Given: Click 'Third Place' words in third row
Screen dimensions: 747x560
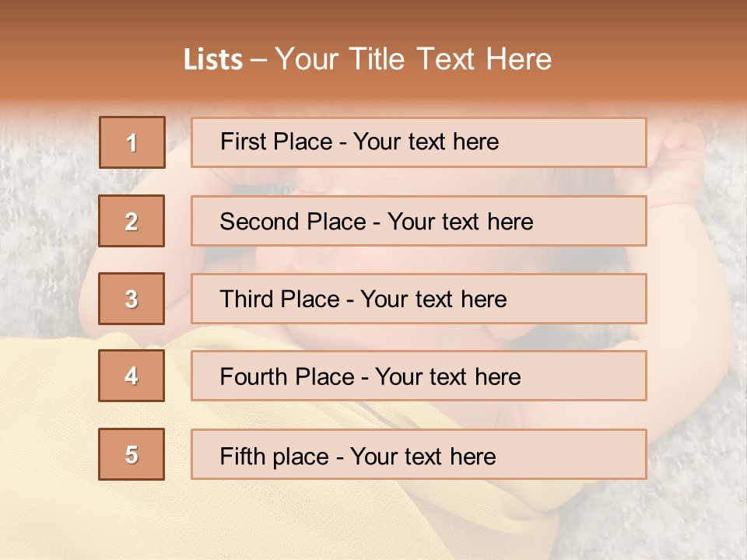Looking at the screenshot, I should click(279, 299).
